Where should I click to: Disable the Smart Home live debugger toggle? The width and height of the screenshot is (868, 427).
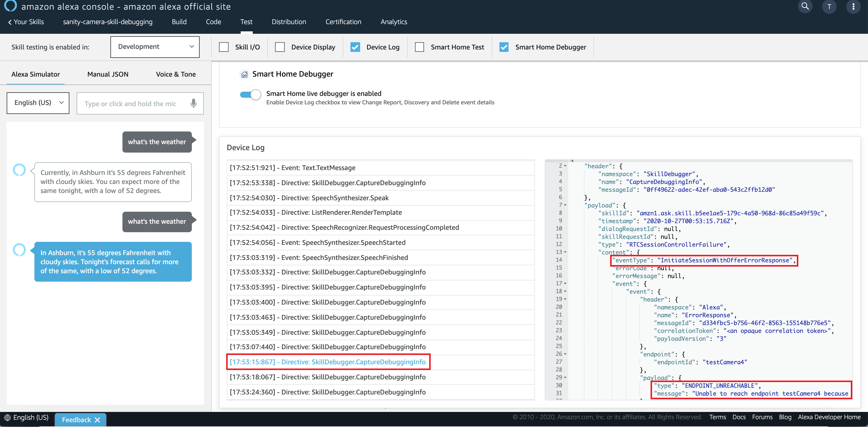pyautogui.click(x=250, y=95)
